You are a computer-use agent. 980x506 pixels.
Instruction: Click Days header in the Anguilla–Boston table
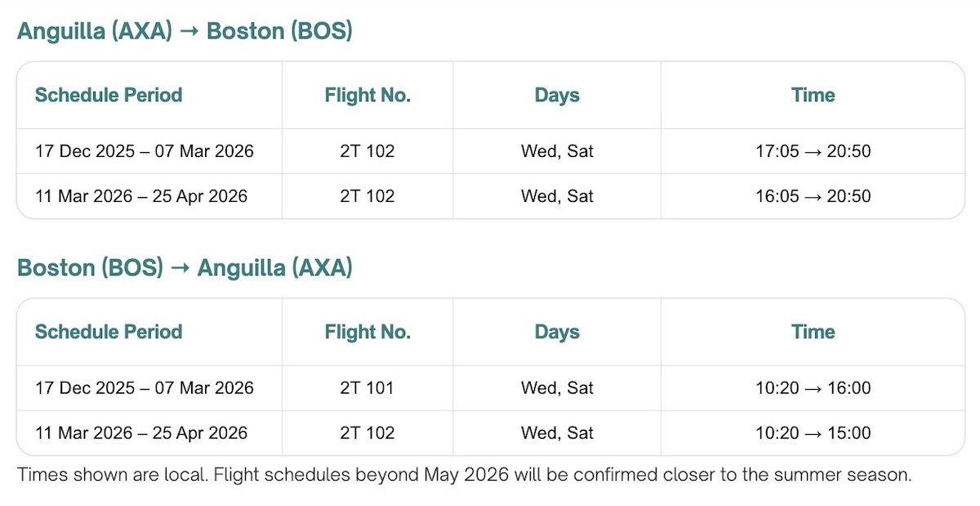click(557, 95)
